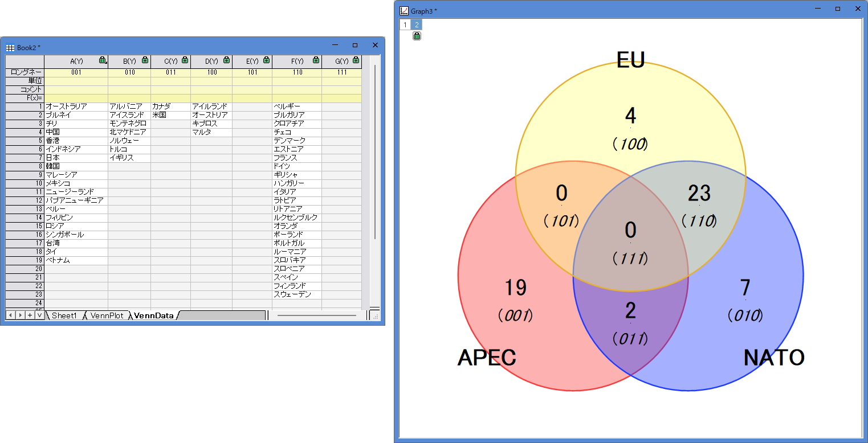
Task: Click the green lock icon on column C(Y)
Action: coord(185,60)
